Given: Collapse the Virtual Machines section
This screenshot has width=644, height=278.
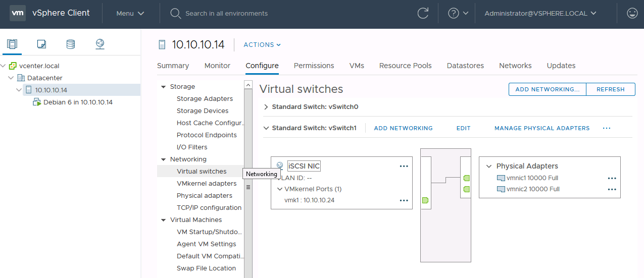Looking at the screenshot, I should point(163,220).
